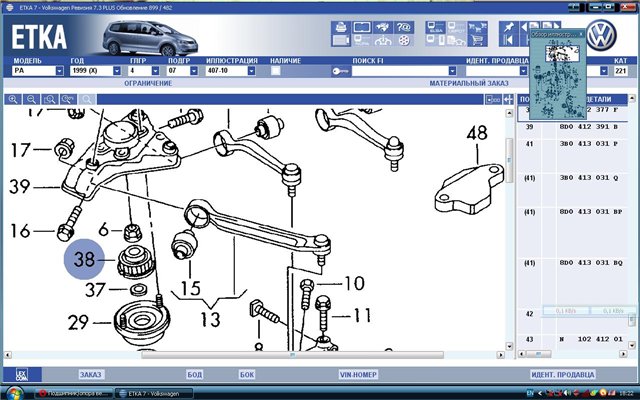Expand the ГОД dropdown showing 1999 (X)
The height and width of the screenshot is (400, 640).
(x=117, y=71)
